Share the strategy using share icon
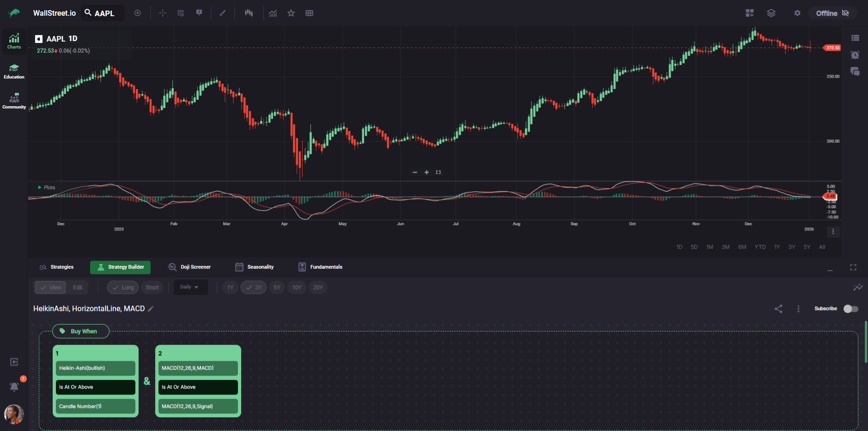This screenshot has width=868, height=431. [778, 309]
